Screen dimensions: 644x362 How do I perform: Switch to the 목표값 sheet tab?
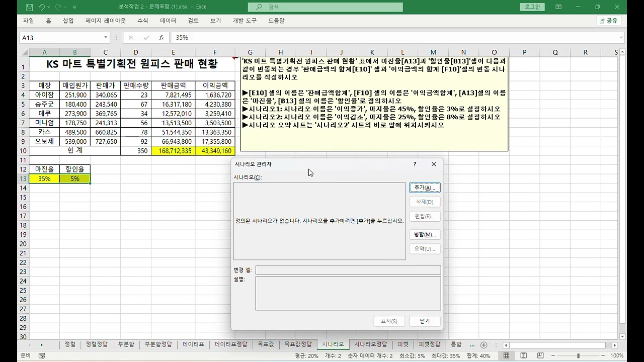coord(265,344)
